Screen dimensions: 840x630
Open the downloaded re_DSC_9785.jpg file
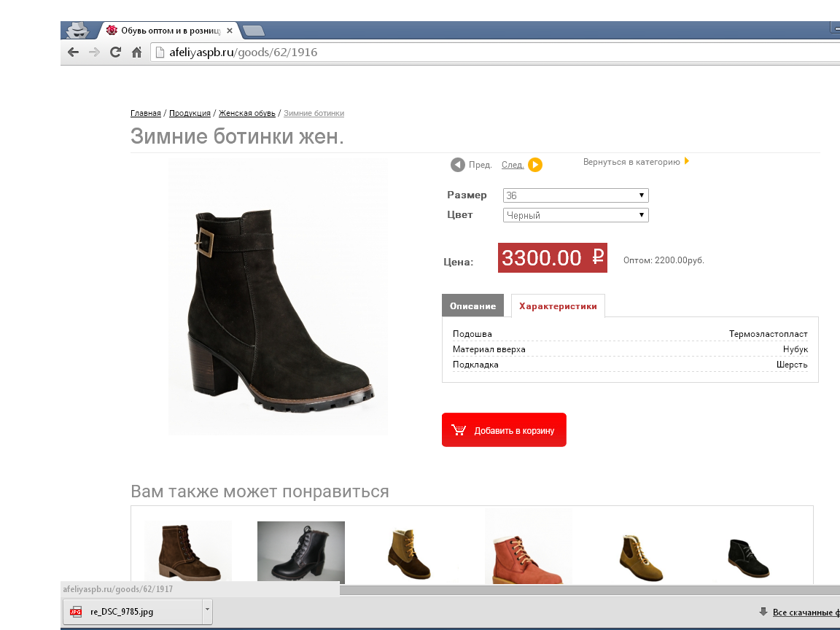(133, 611)
